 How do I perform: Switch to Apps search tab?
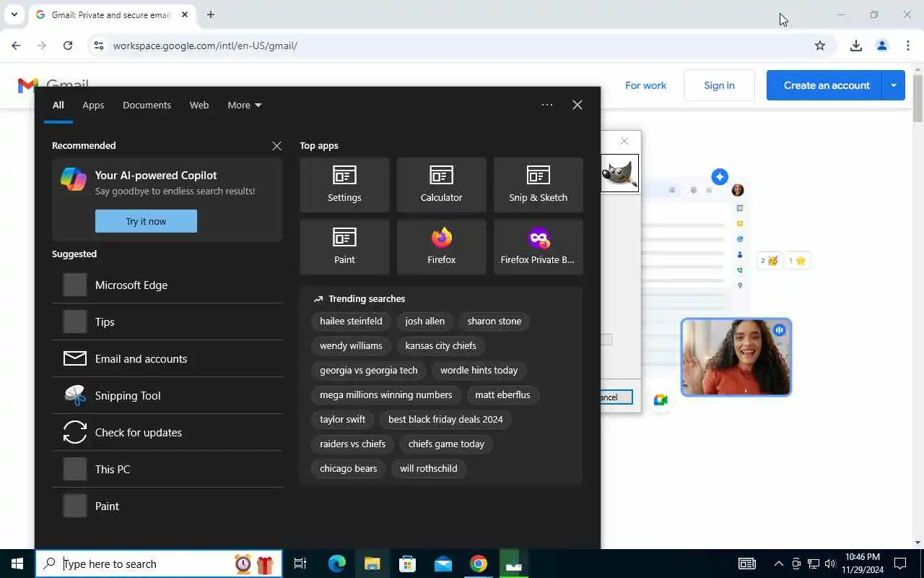[x=93, y=105]
